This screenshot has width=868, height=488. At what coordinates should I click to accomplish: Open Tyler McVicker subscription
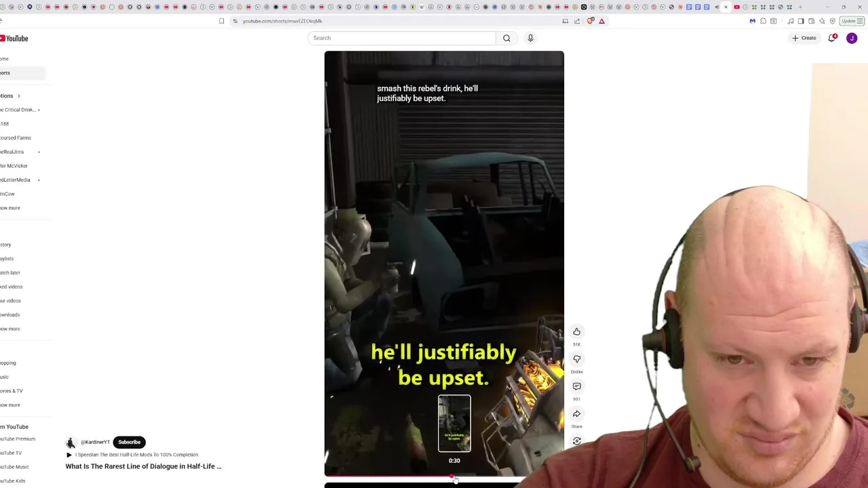[x=14, y=166]
